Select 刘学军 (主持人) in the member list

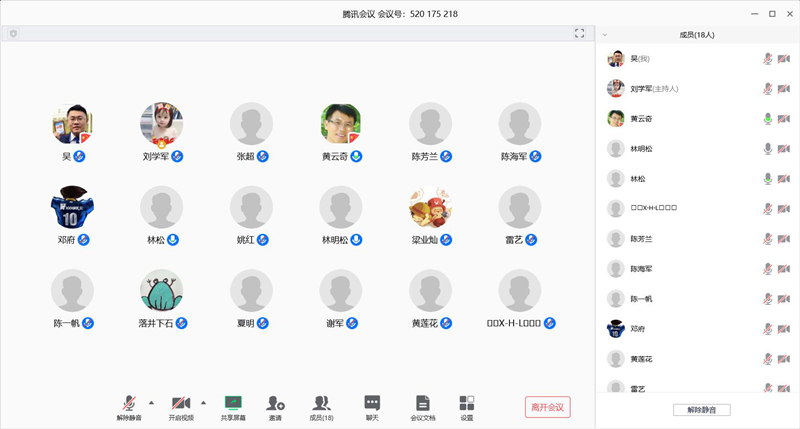click(655, 89)
